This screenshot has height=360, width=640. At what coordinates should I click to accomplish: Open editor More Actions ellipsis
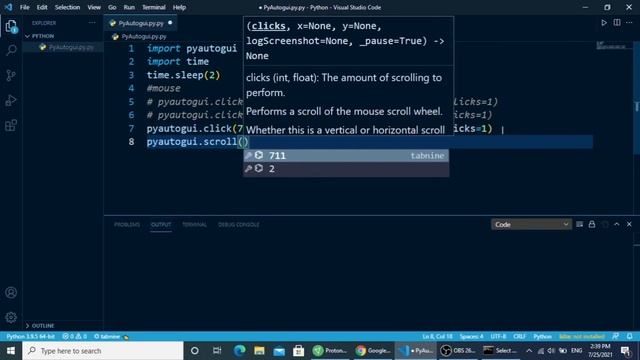coord(629,23)
